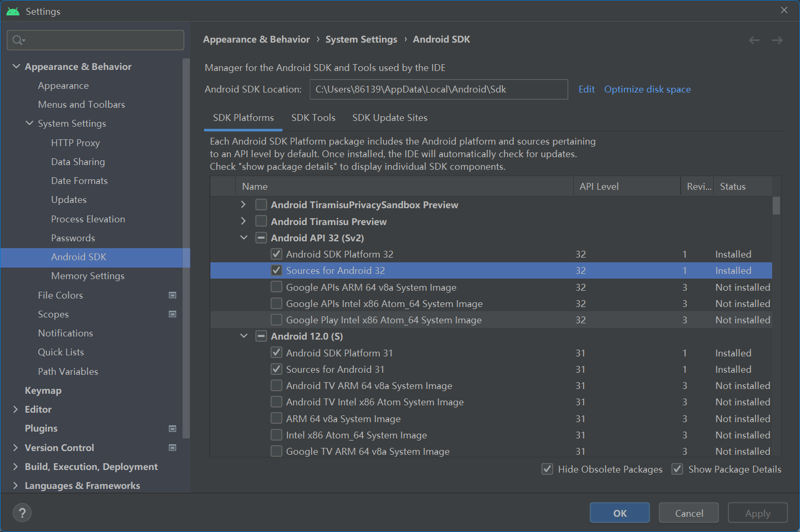800x532 pixels.
Task: Click the panel icon next to Plugins
Action: (x=173, y=428)
